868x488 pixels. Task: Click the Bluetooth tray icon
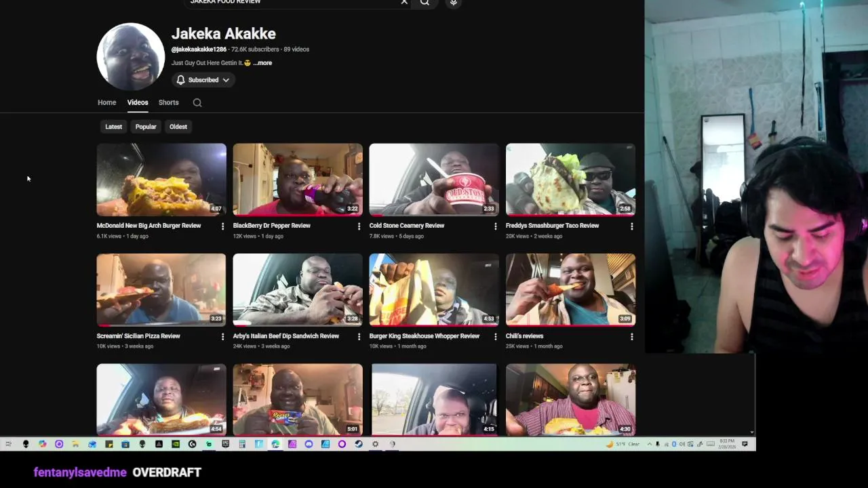click(674, 444)
